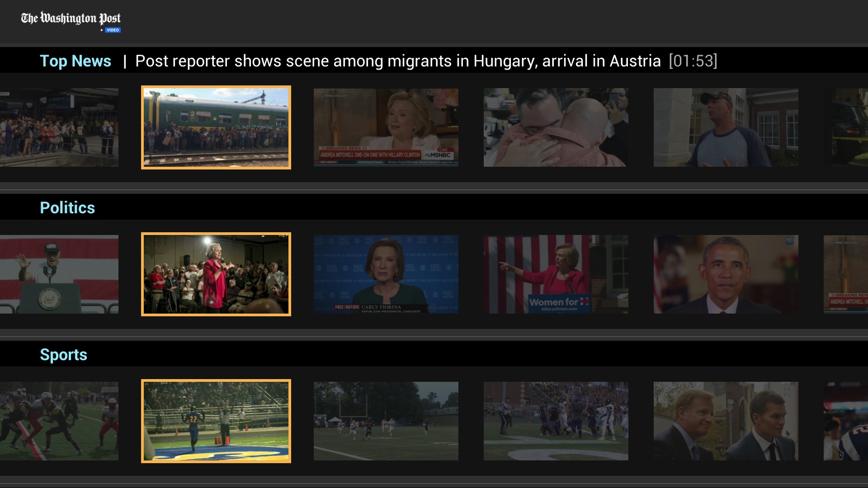Screen dimensions: 868x488
Task: Click the blue VIDEO badge
Action: [x=113, y=30]
